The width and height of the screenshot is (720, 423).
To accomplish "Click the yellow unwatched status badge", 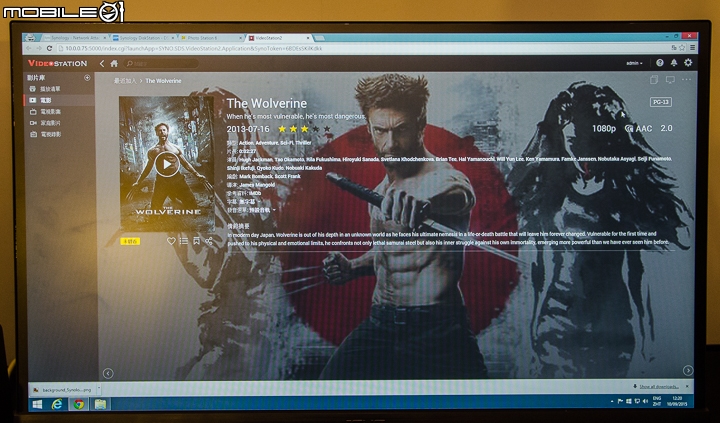I will (130, 241).
